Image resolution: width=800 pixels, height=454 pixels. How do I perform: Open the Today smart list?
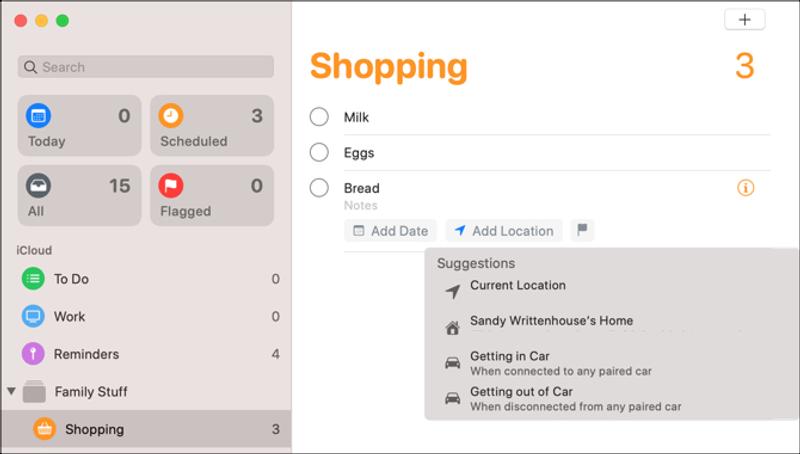tap(79, 126)
